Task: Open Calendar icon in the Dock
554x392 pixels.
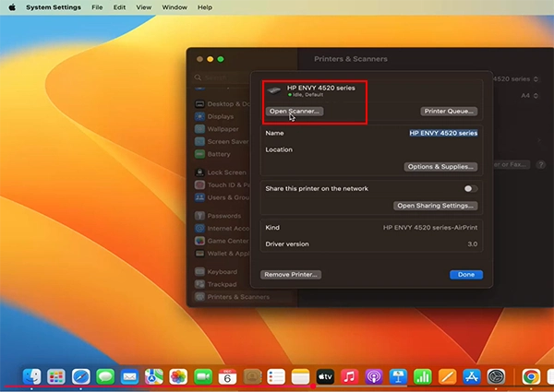Action: point(227,376)
